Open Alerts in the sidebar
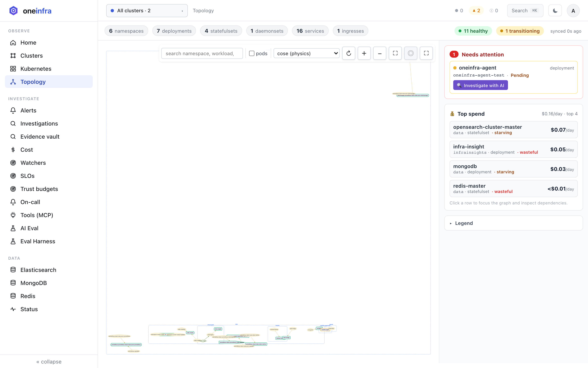Image resolution: width=588 pixels, height=368 pixels. (x=49, y=110)
